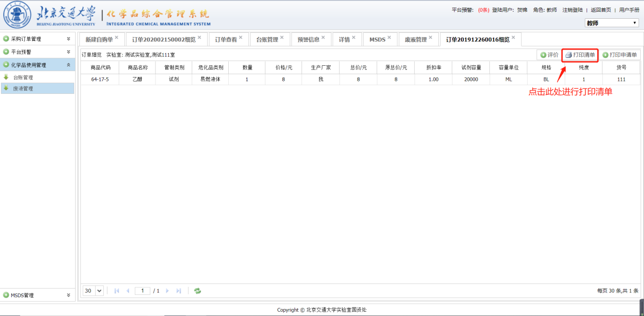Close the 新建自购单 tab with its X
Image resolution: width=644 pixels, height=316 pixels.
(x=116, y=38)
